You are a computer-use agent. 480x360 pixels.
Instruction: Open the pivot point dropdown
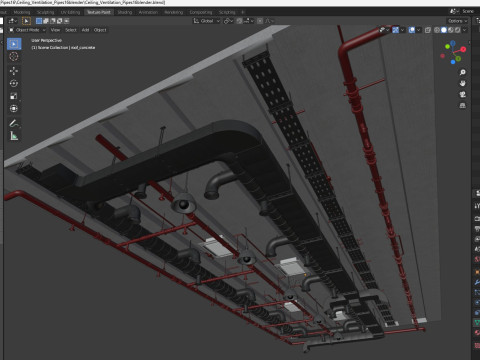pyautogui.click(x=228, y=21)
